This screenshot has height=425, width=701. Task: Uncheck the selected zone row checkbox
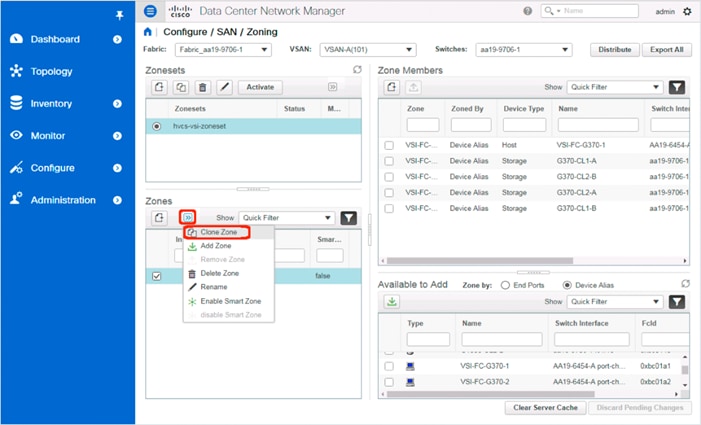(156, 276)
